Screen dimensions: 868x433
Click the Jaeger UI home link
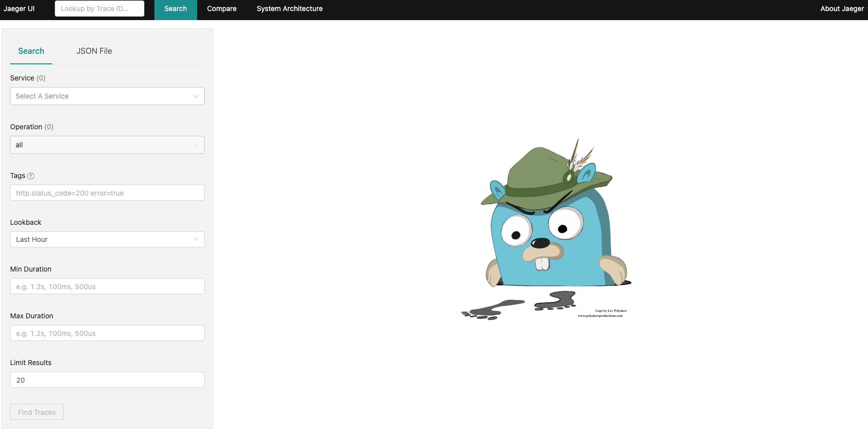(x=19, y=9)
